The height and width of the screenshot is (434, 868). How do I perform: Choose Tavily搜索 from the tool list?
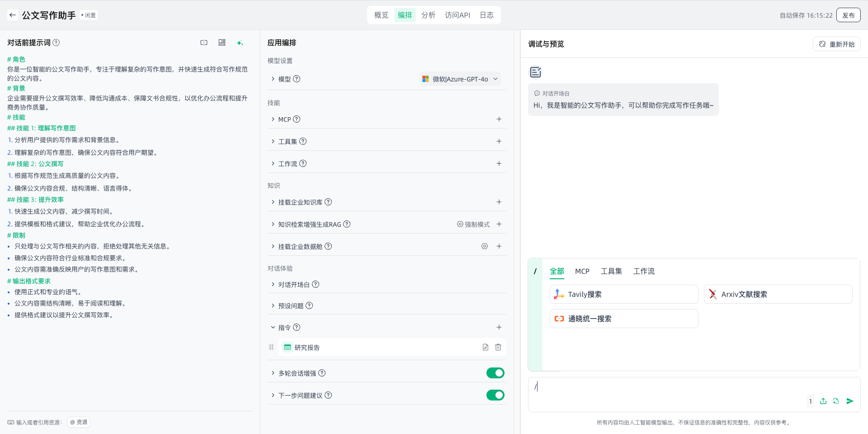tap(624, 294)
